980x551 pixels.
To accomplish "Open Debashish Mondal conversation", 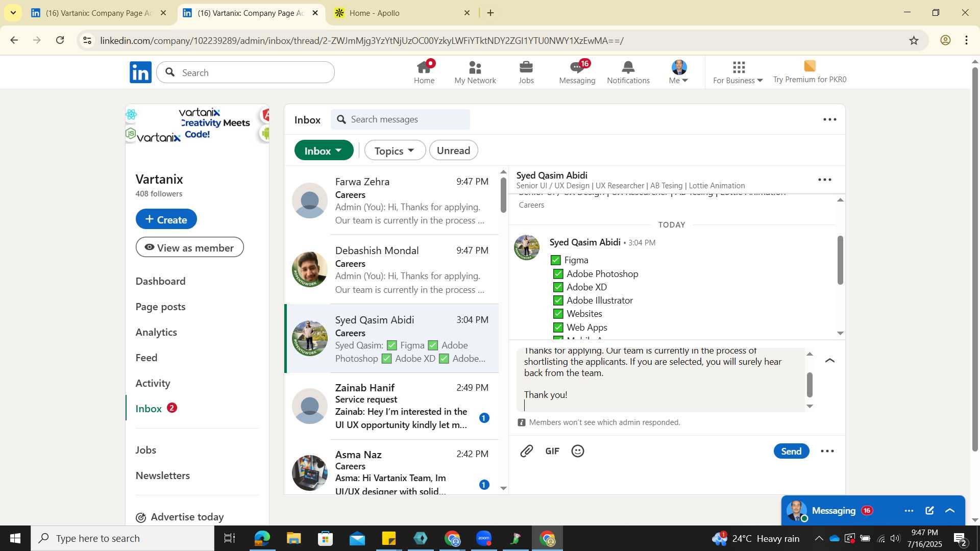I will click(391, 269).
